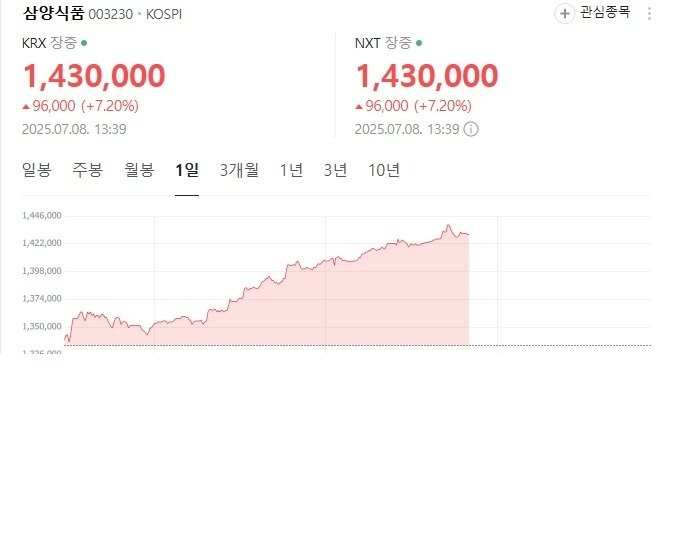The width and height of the screenshot is (687, 558).
Task: Click the NXT price 1,430,000
Action: click(x=427, y=76)
